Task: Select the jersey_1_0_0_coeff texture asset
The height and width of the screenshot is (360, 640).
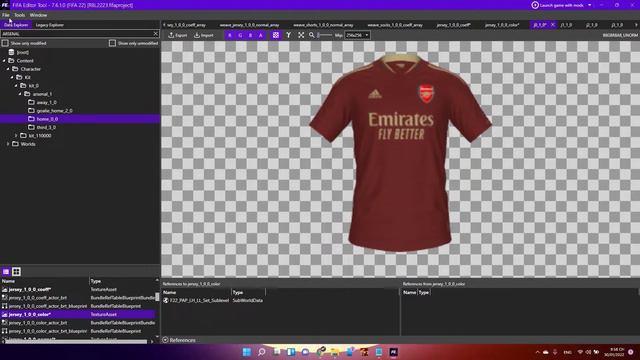Action: 78,289
